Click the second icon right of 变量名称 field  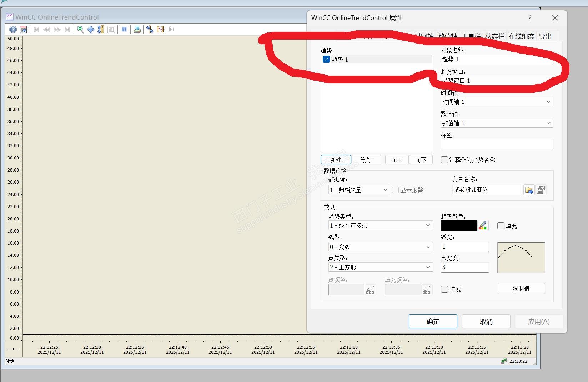(x=541, y=190)
